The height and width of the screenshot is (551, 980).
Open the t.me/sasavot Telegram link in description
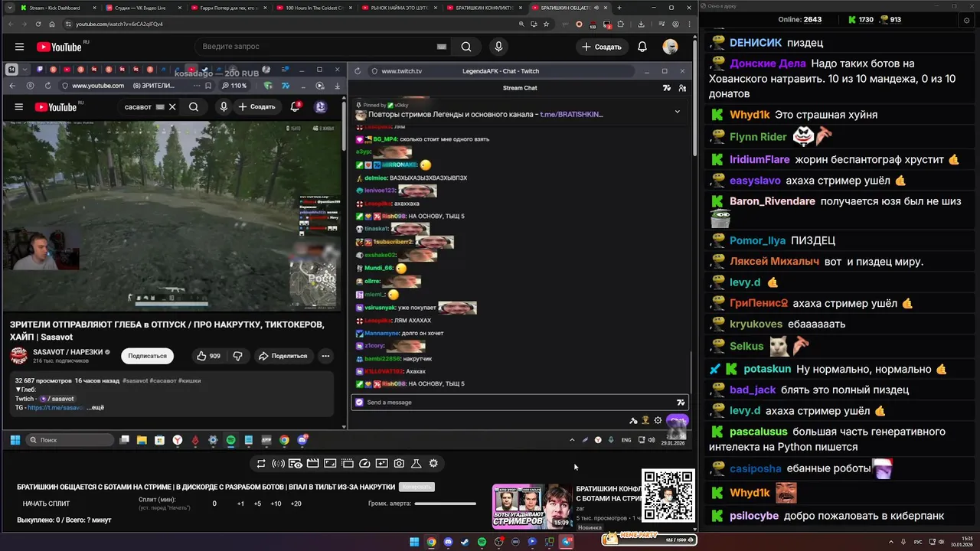click(55, 408)
